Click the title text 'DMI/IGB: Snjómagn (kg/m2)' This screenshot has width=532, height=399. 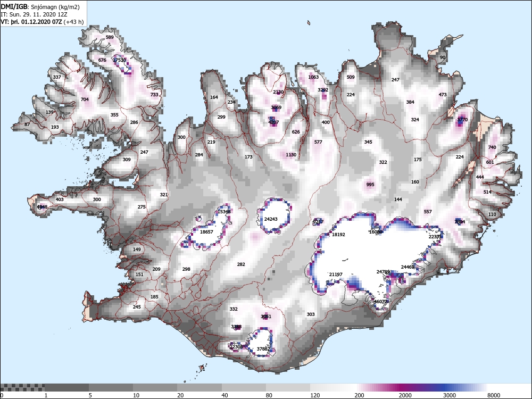tap(40, 7)
